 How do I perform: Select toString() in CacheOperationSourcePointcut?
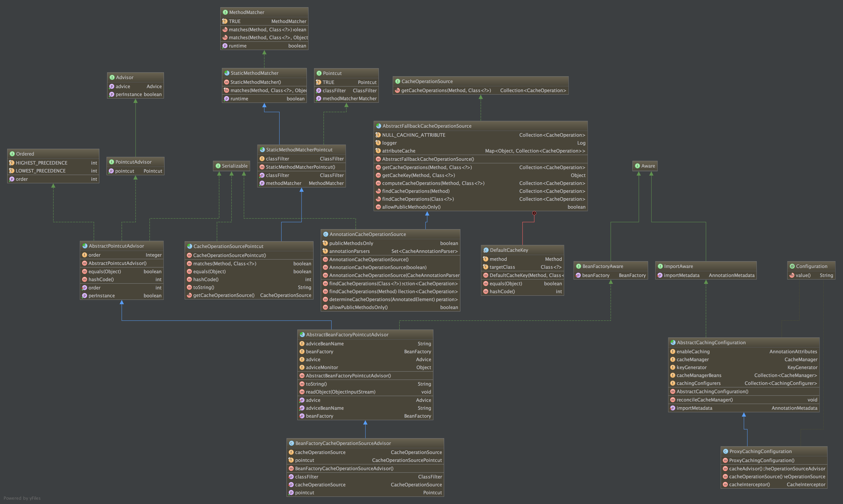(249, 287)
